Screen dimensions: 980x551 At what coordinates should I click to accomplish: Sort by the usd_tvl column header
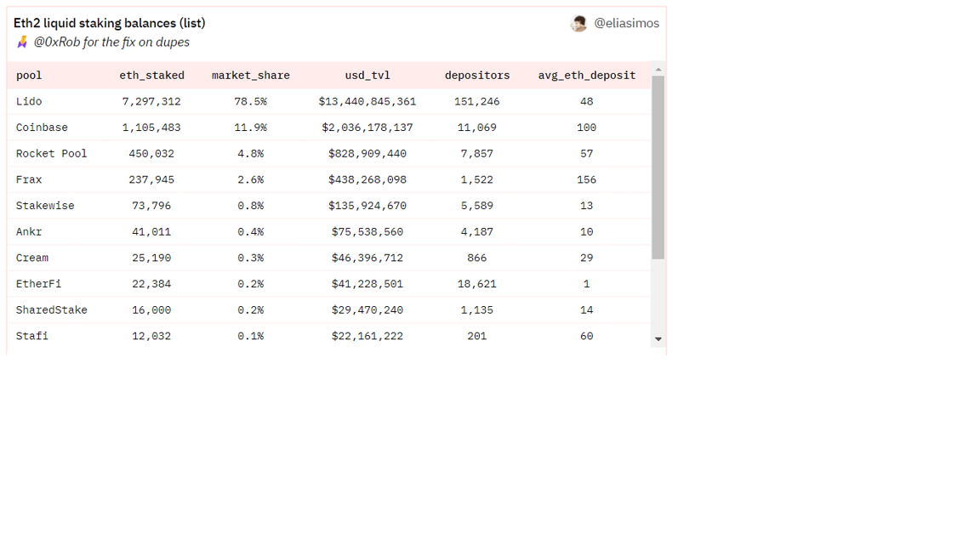pyautogui.click(x=367, y=76)
